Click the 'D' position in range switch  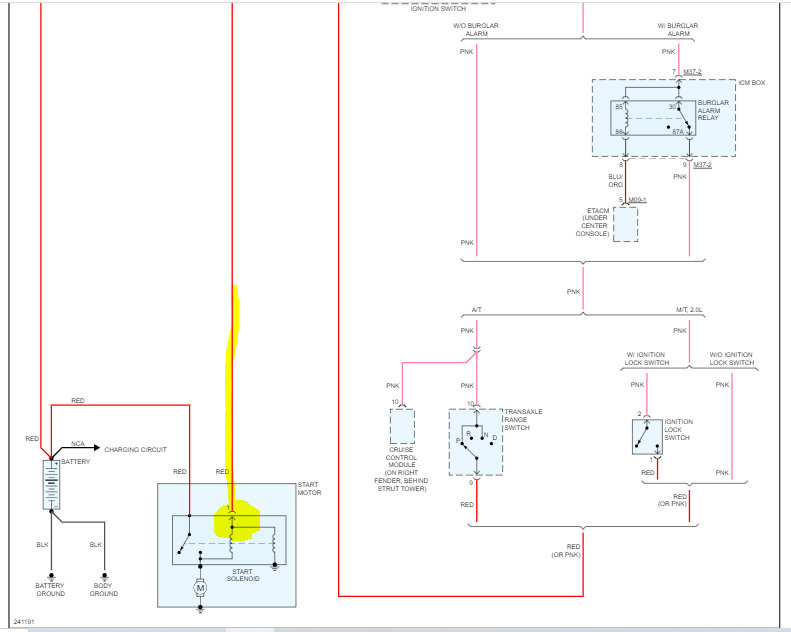[x=494, y=437]
